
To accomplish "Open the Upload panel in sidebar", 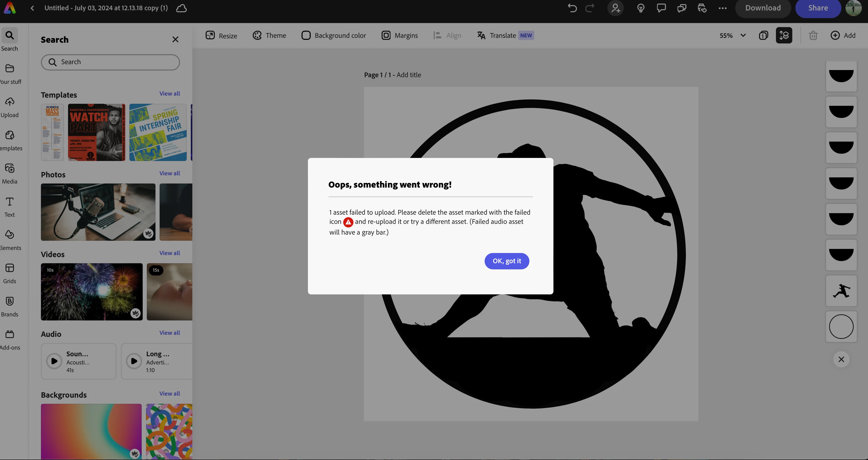I will point(9,107).
